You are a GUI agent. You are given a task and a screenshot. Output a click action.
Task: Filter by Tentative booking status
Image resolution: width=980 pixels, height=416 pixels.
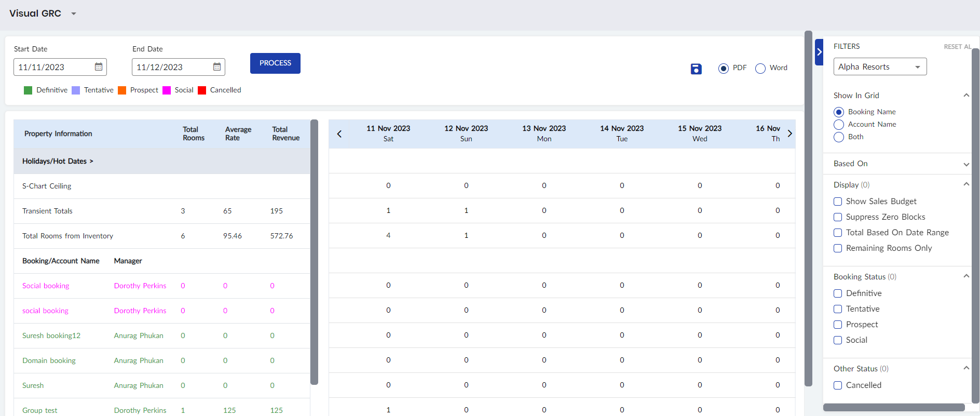coord(838,309)
